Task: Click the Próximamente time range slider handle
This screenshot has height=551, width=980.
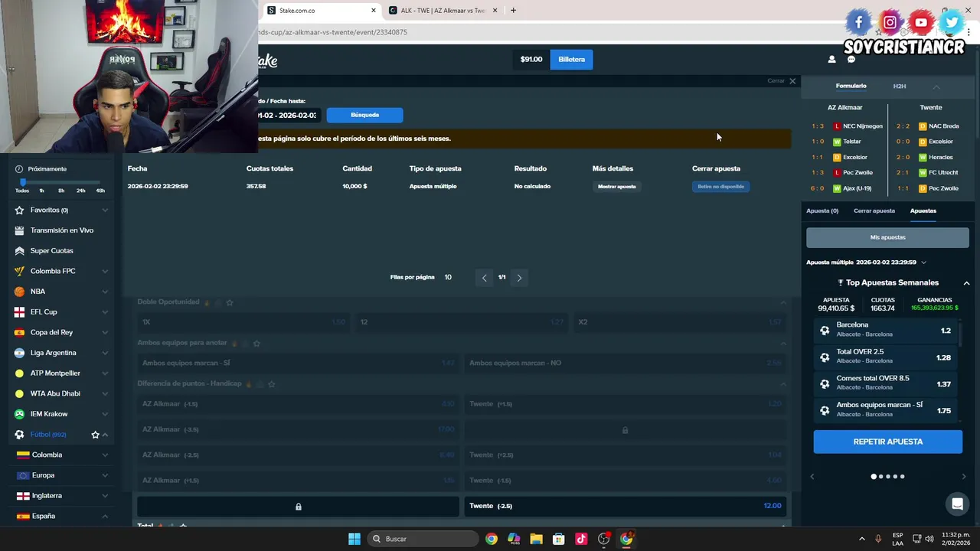Action: click(x=23, y=182)
